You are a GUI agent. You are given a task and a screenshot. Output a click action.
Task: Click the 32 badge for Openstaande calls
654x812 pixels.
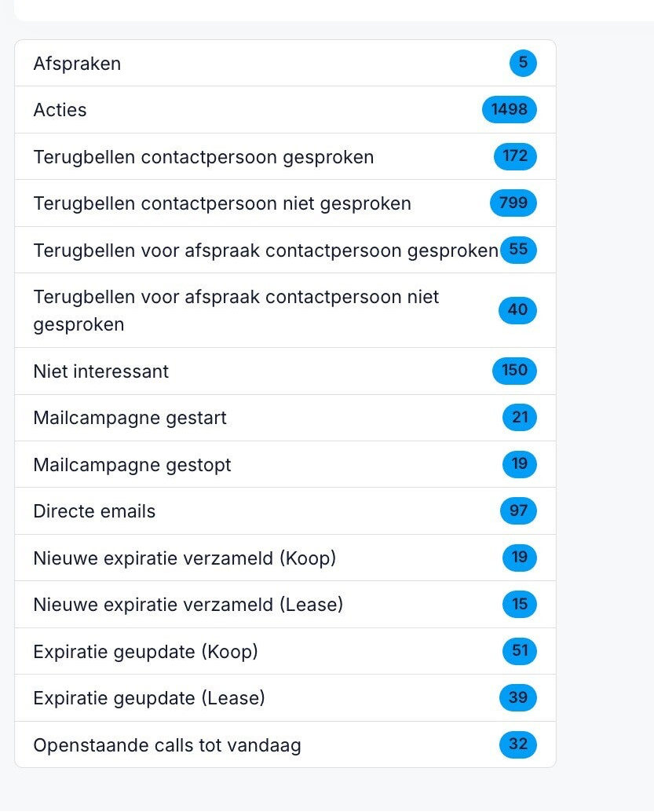click(517, 744)
